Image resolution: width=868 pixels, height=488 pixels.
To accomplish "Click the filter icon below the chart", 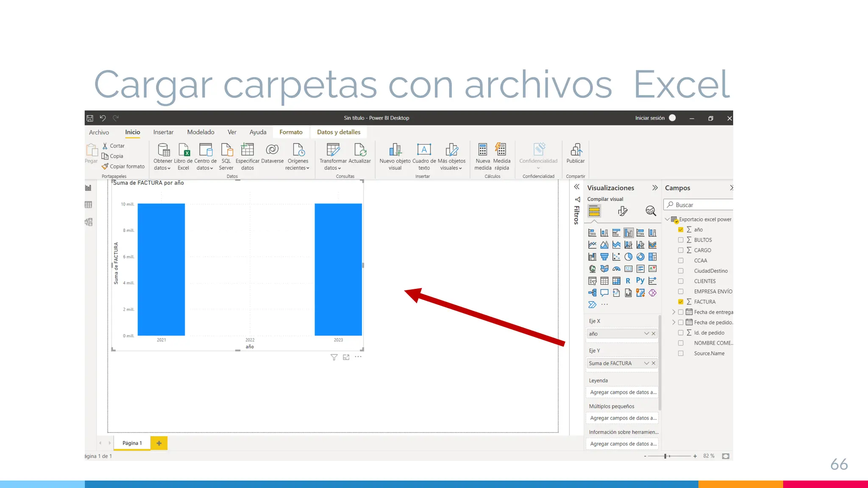I will (x=334, y=357).
